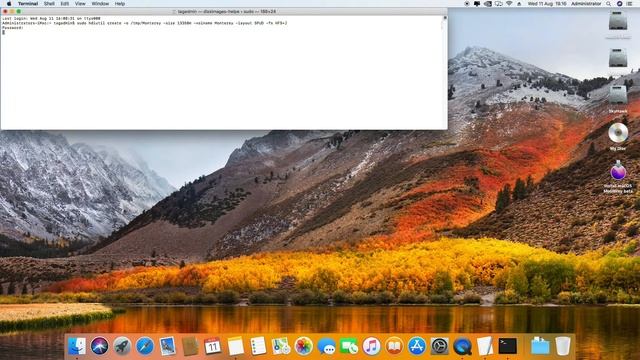Open Finder from the Dock
This screenshot has height=360, width=640.
coord(77,346)
